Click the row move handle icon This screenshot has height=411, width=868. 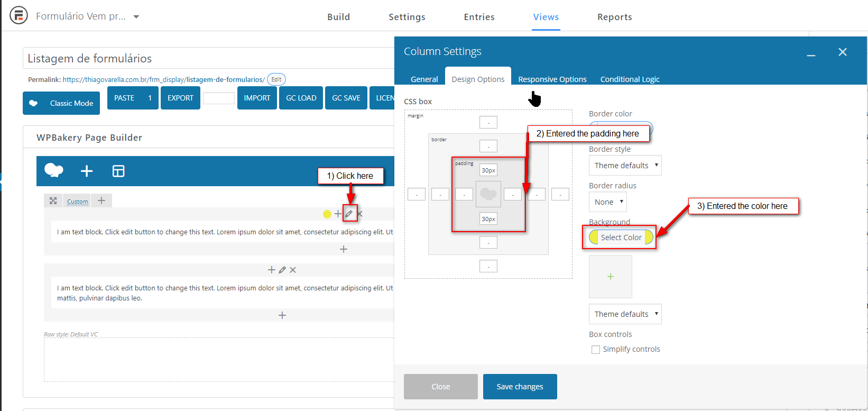(x=53, y=201)
